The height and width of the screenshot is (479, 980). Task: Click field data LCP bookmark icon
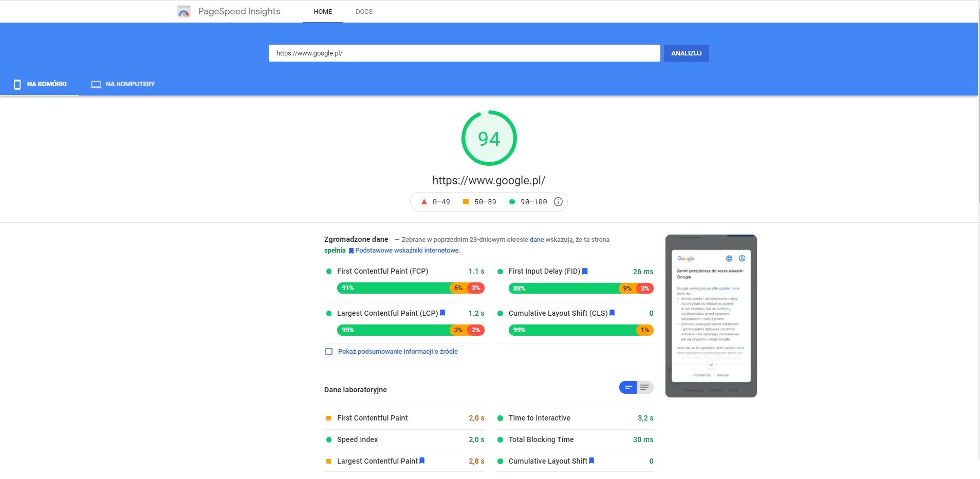tap(442, 313)
